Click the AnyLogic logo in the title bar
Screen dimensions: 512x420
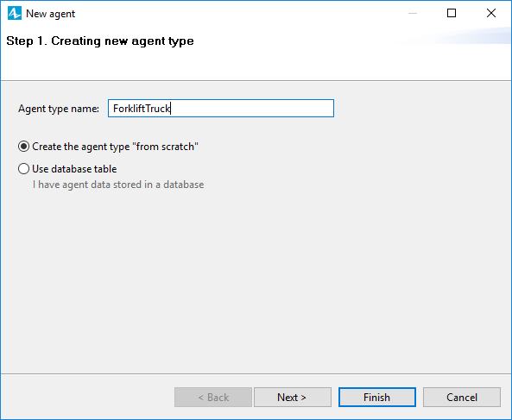click(x=15, y=14)
